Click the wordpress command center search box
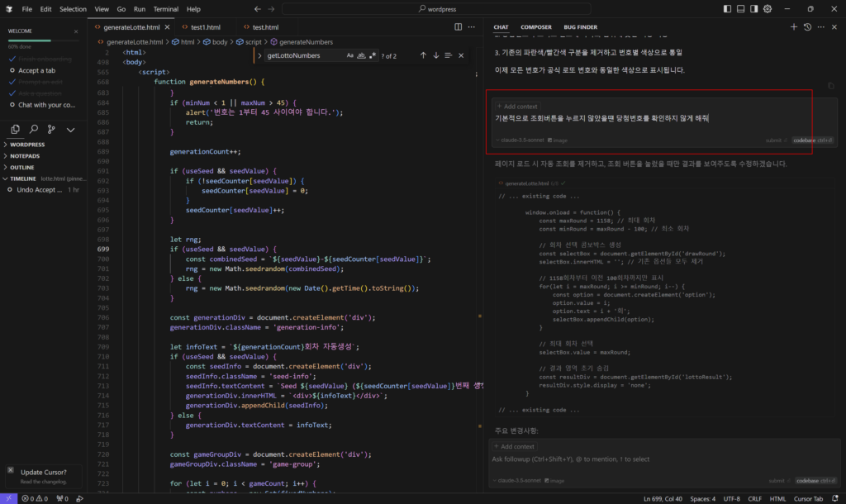Image resolution: width=846 pixels, height=504 pixels. click(x=436, y=9)
